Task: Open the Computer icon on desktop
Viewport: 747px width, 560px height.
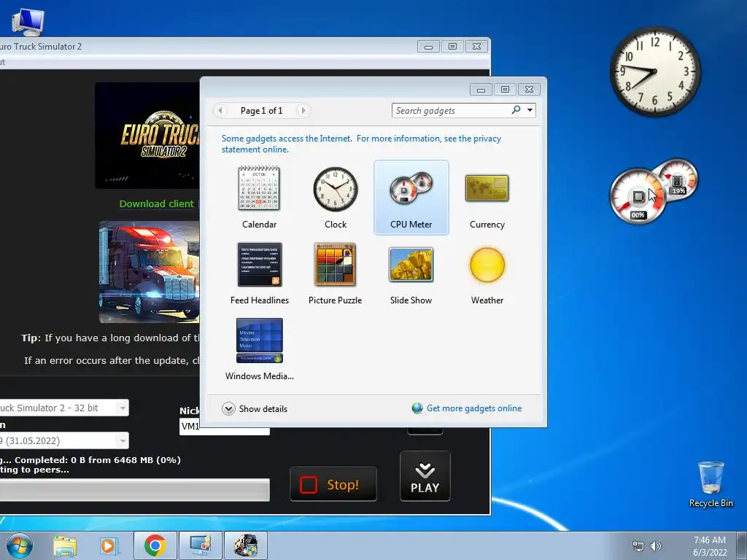Action: click(28, 22)
